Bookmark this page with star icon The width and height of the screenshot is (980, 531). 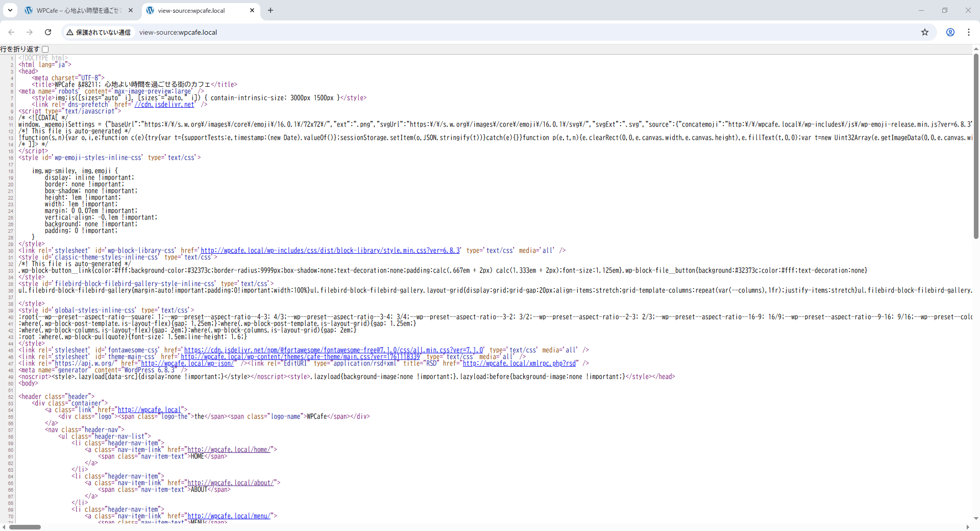(x=925, y=32)
